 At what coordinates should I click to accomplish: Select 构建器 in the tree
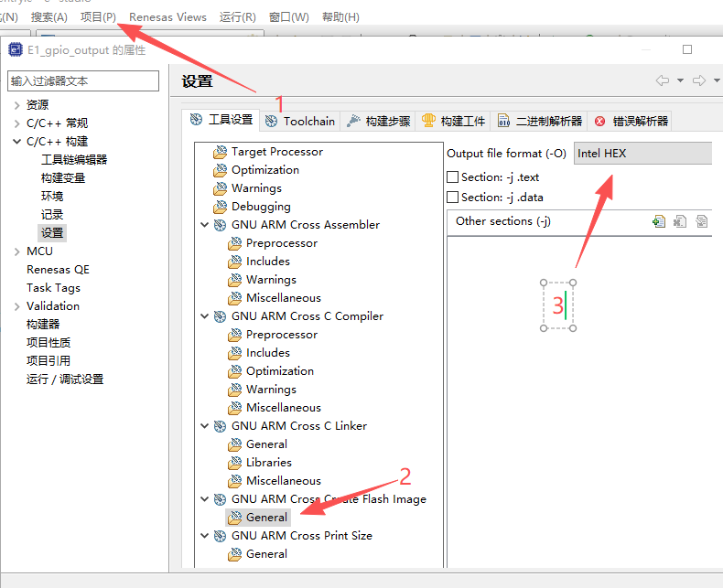coord(43,325)
